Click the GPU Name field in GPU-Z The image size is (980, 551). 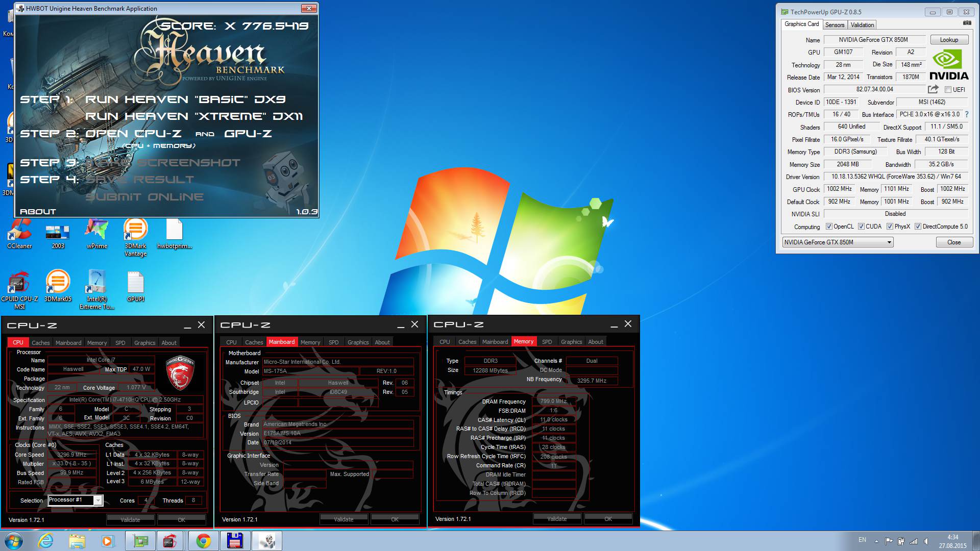(873, 40)
